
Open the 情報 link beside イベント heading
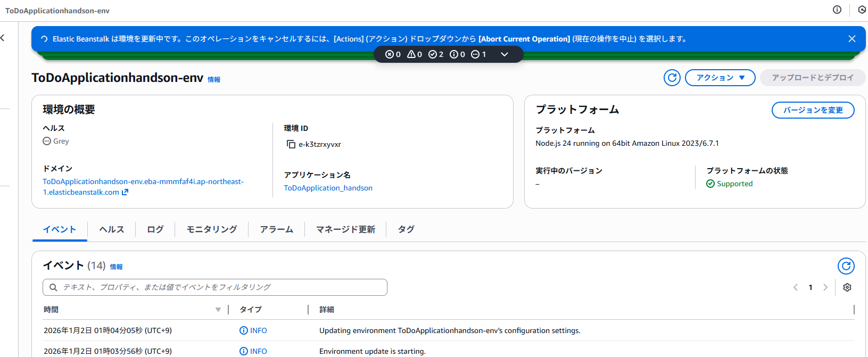pyautogui.click(x=117, y=267)
